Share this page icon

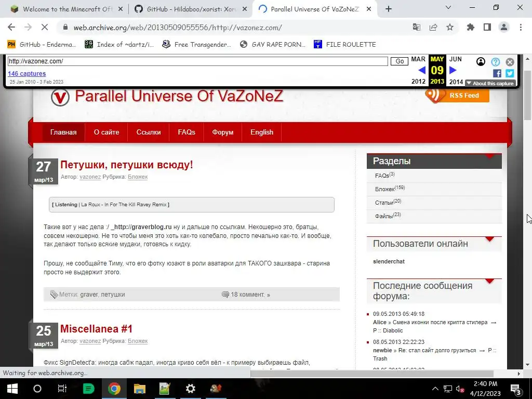(433, 27)
